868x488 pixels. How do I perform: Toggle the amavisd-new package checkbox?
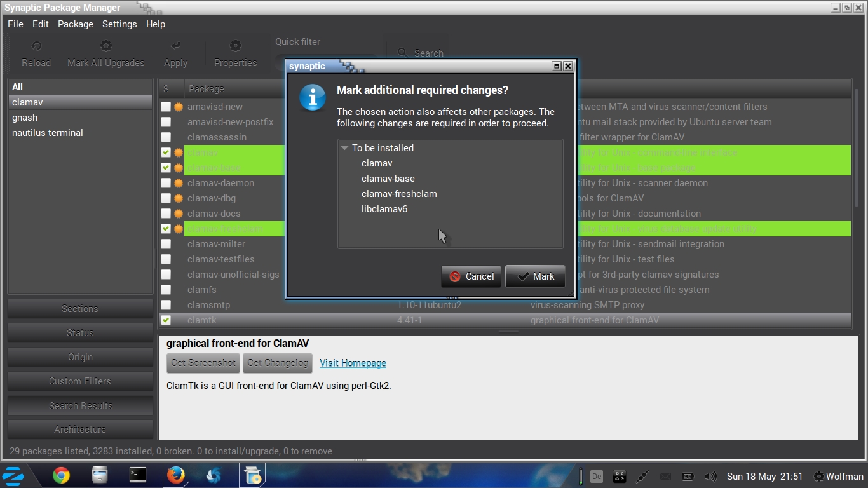[166, 107]
